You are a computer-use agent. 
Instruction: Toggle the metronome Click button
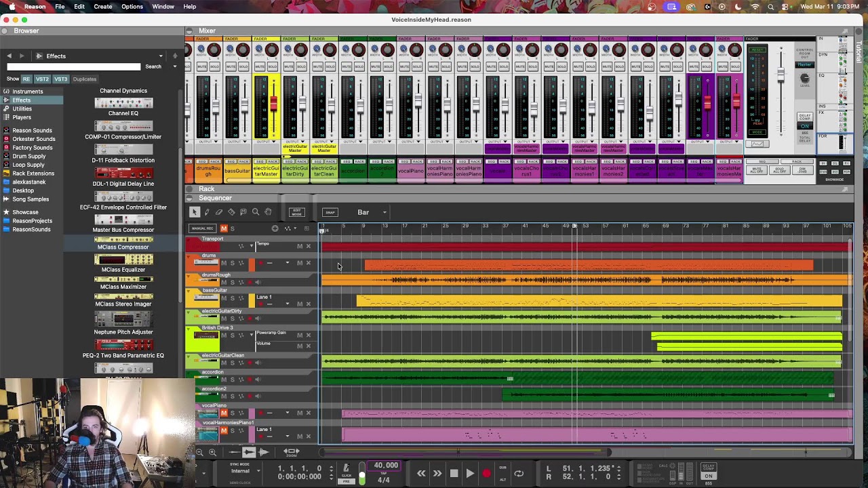click(x=347, y=469)
